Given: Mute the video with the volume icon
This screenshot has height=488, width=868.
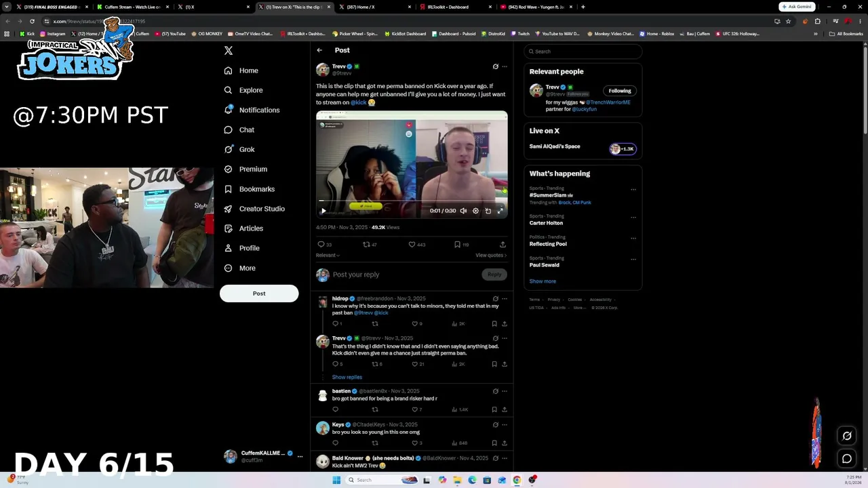Looking at the screenshot, I should (463, 211).
